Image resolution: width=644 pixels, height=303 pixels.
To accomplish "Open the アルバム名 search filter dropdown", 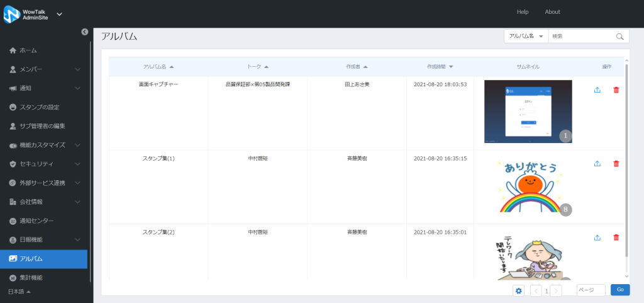I will pos(526,36).
